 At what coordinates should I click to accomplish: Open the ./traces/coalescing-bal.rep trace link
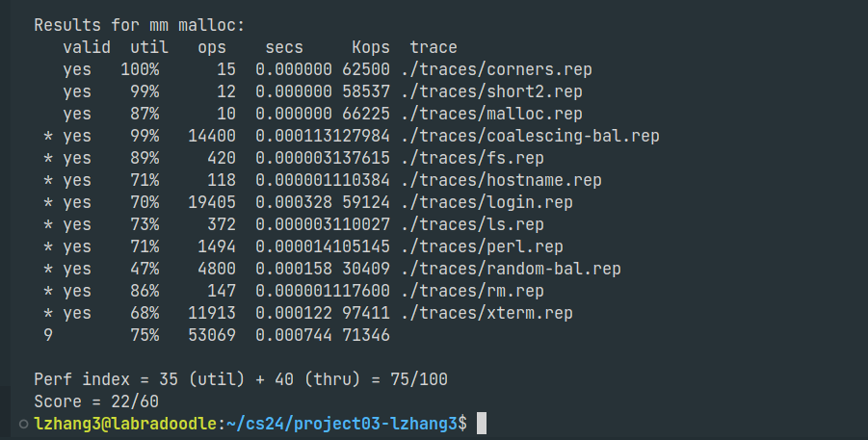pyautogui.click(x=535, y=136)
